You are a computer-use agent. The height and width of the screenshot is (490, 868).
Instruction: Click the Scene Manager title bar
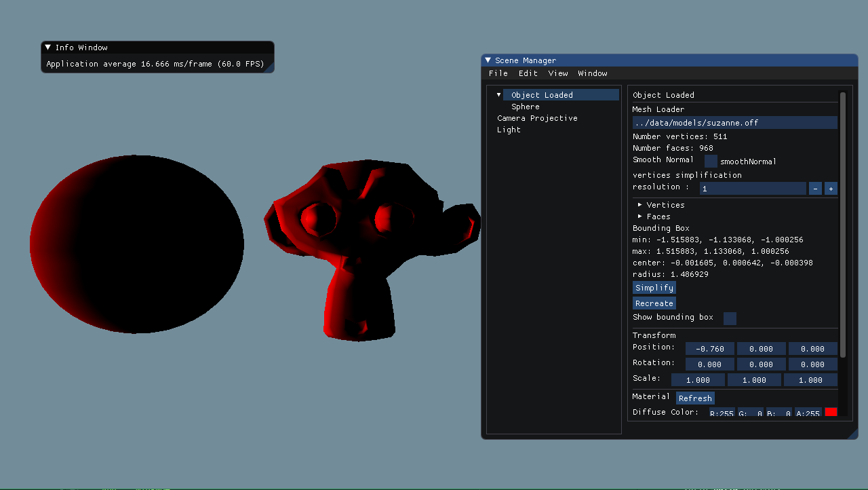(x=669, y=60)
